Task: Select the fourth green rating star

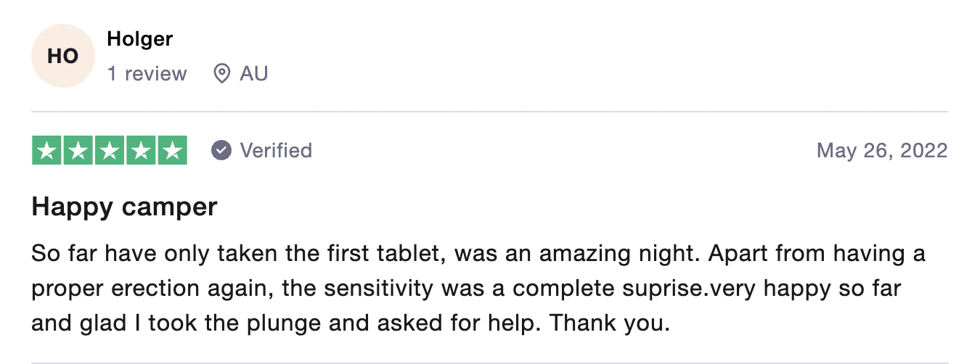Action: (141, 150)
